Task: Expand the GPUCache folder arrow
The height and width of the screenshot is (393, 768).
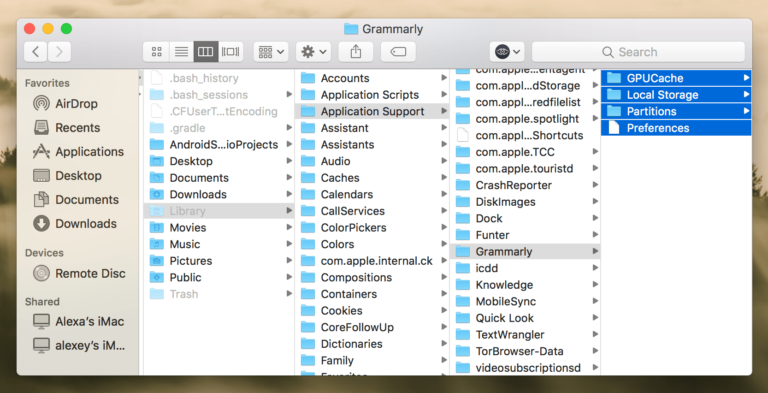Action: point(746,78)
